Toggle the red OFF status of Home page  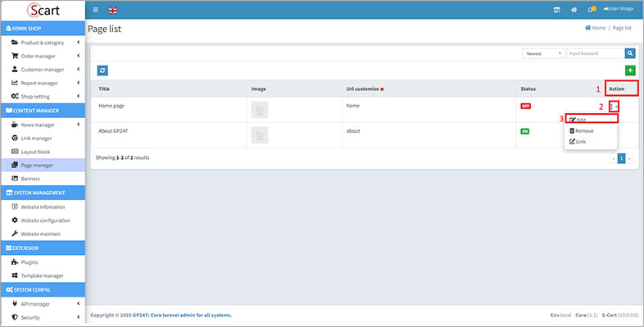pyautogui.click(x=525, y=106)
